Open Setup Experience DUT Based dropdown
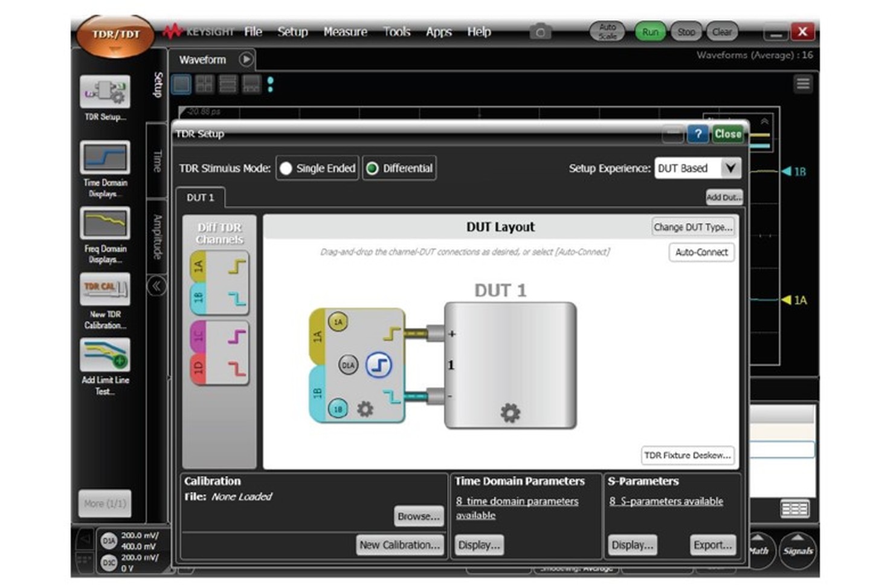 click(698, 168)
